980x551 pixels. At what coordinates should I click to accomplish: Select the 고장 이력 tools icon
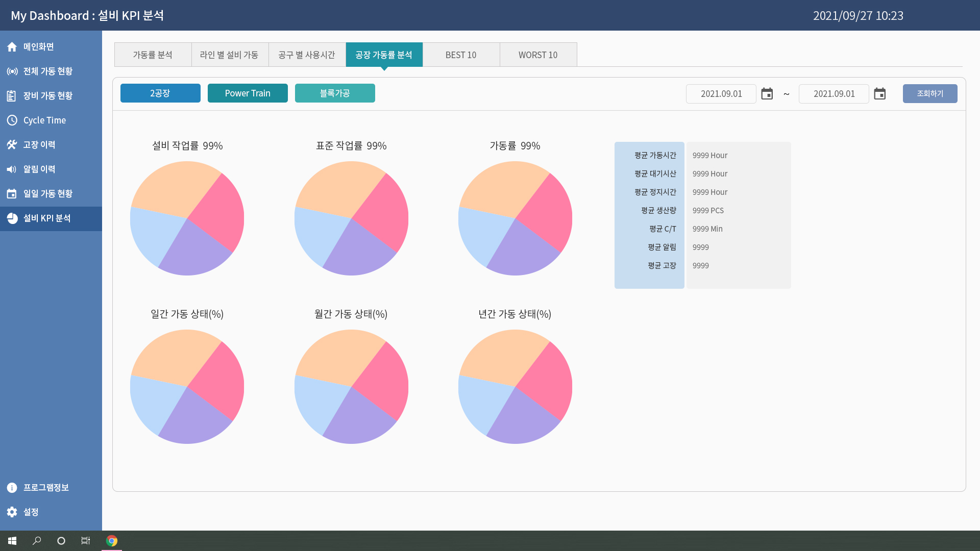pos(12,145)
